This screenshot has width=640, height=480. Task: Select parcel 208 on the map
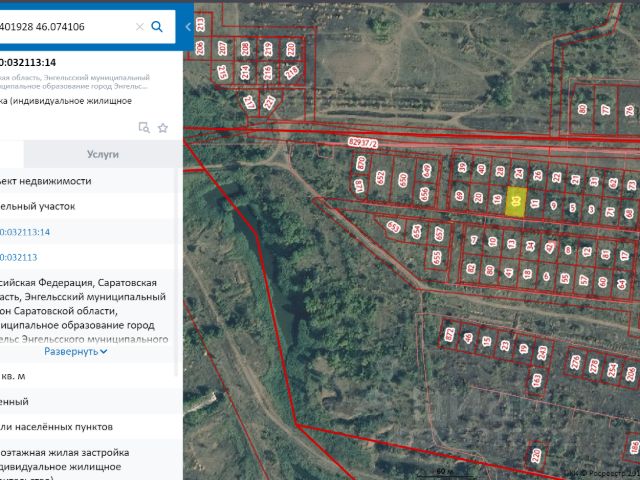pos(245,49)
